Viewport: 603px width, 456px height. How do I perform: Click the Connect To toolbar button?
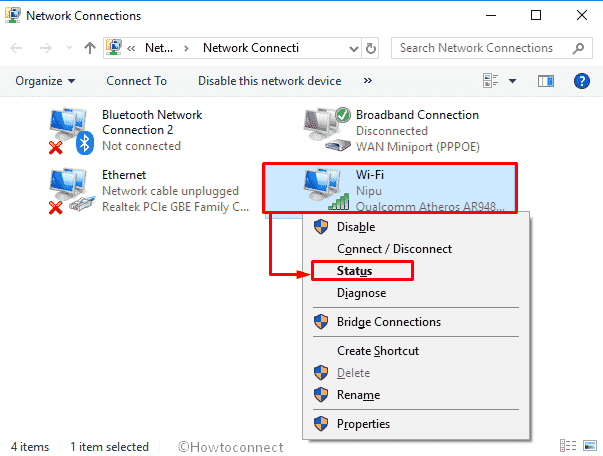pos(137,81)
